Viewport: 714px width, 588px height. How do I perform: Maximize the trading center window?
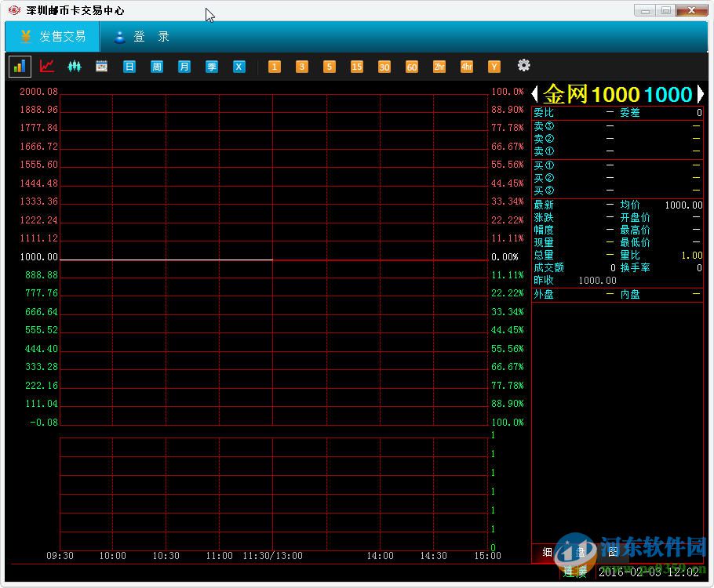pos(665,10)
